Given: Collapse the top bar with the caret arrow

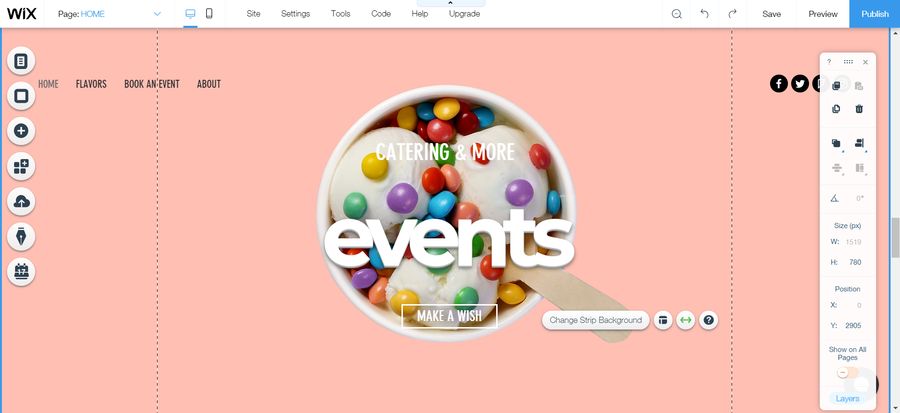Looking at the screenshot, I should (x=450, y=3).
